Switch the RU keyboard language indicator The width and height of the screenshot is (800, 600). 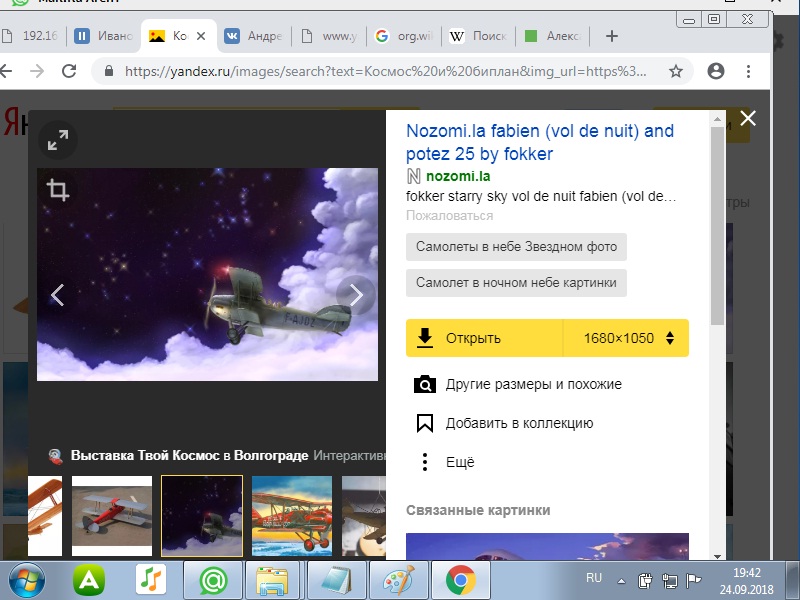coord(594,578)
